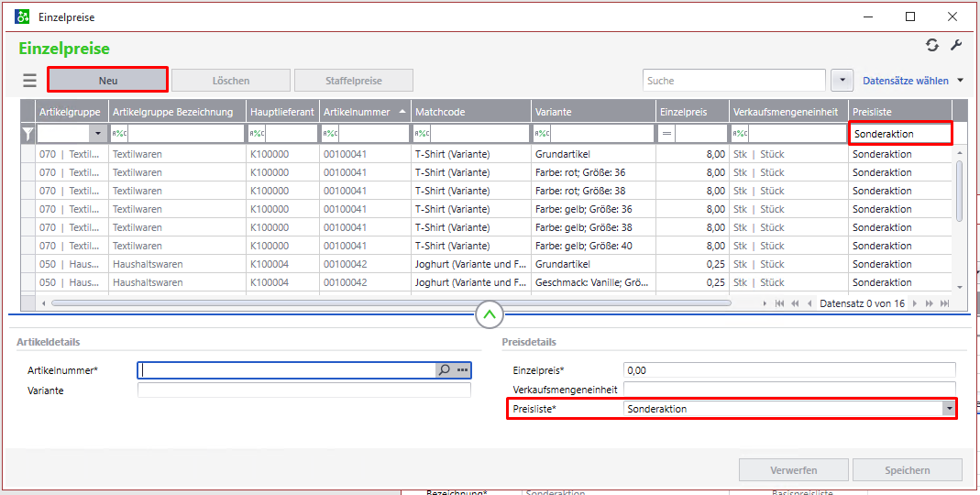Open the search options dropdown arrow
The height and width of the screenshot is (495, 980).
842,81
